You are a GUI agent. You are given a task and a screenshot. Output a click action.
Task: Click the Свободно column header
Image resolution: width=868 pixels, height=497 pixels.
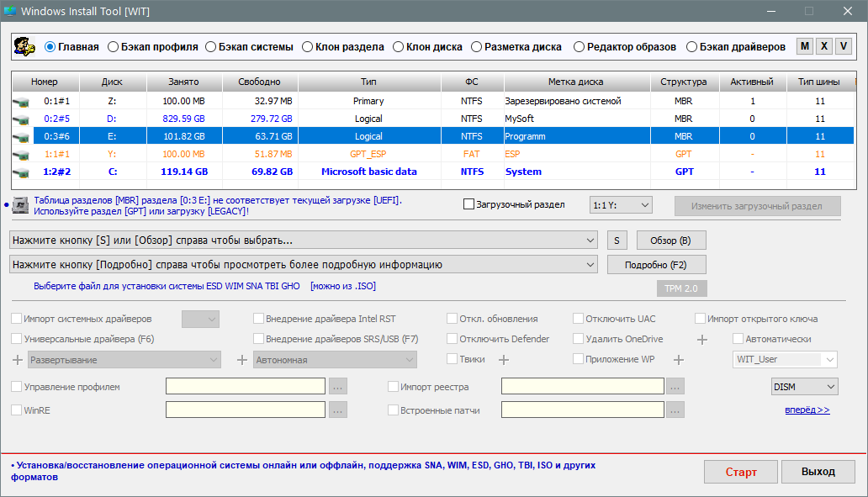point(260,82)
